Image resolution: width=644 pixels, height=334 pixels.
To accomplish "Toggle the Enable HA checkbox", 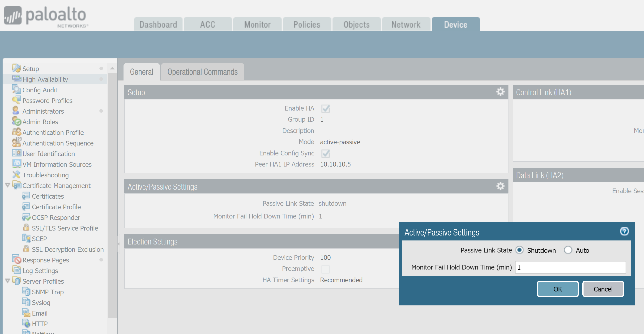I will [325, 108].
